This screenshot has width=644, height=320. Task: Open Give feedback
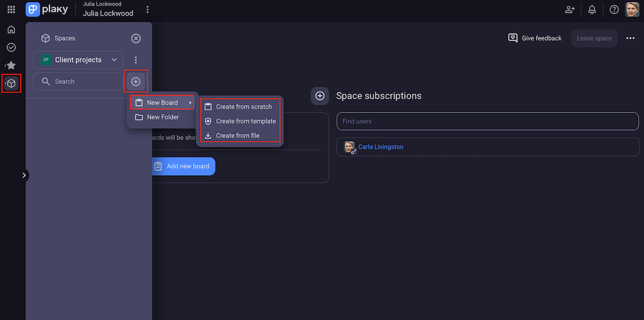point(535,38)
